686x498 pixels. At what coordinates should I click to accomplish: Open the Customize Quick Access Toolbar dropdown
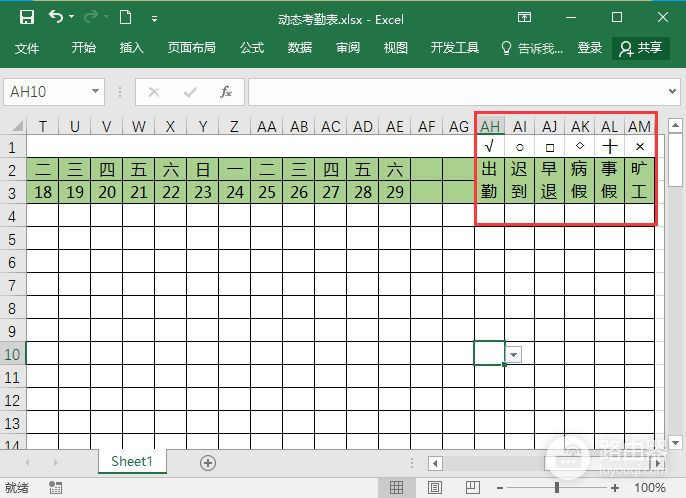click(x=154, y=18)
